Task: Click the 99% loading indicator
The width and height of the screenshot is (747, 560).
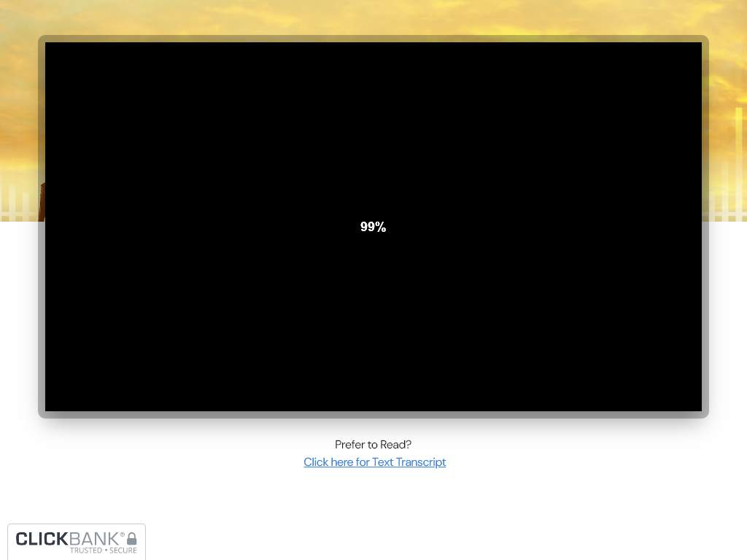Action: [373, 227]
